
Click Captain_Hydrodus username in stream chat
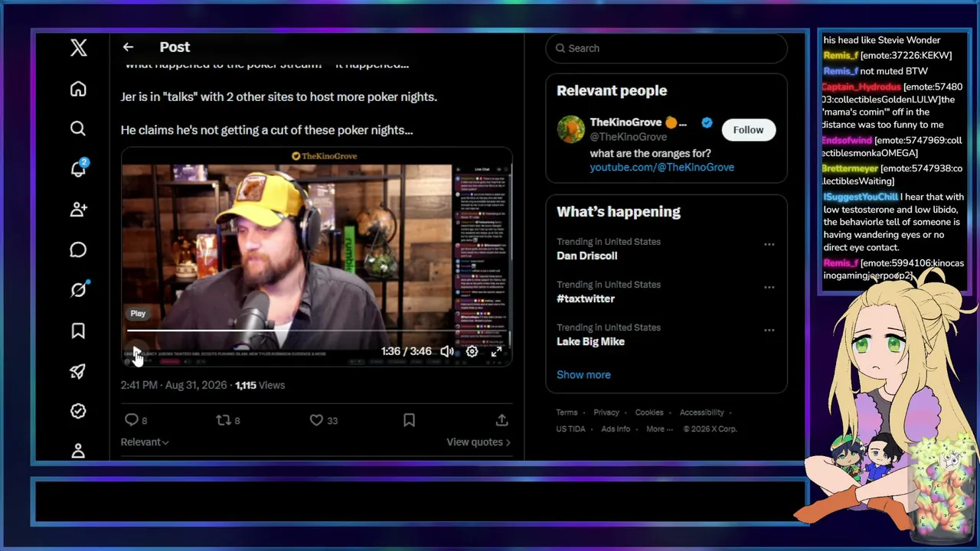[x=861, y=86]
